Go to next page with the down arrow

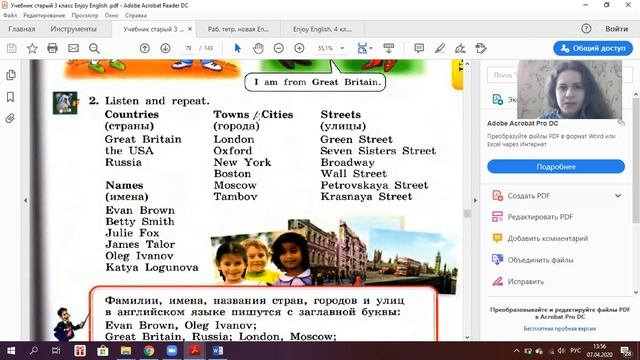point(165,48)
